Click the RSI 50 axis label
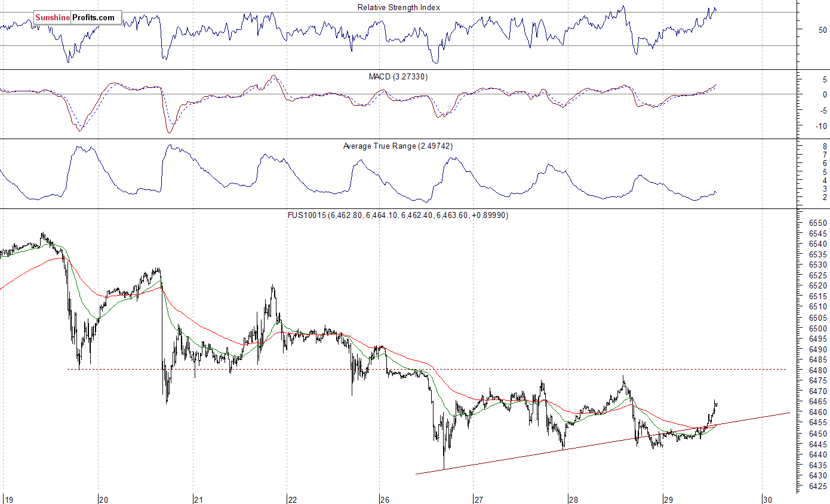 823,29
